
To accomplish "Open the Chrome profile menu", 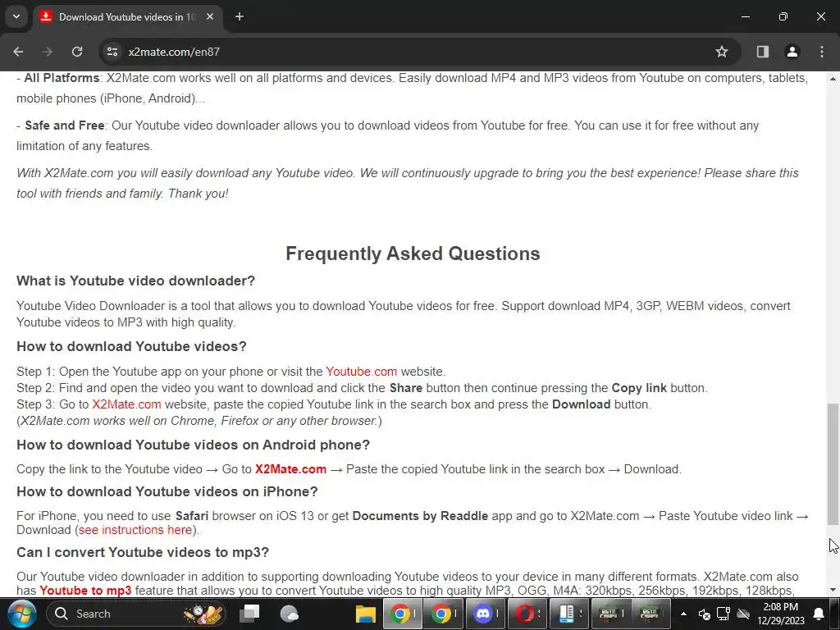I will [x=792, y=52].
